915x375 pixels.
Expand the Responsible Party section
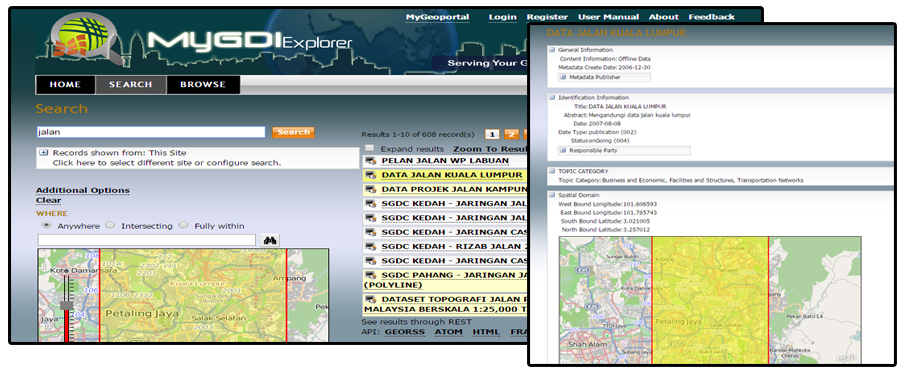coord(563,150)
